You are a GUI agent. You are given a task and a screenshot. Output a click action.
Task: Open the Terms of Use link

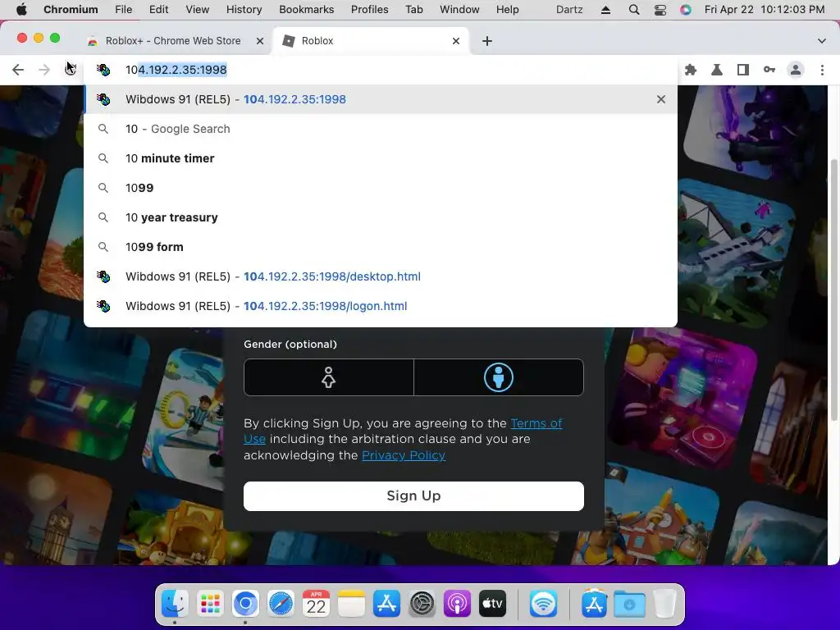coord(536,423)
